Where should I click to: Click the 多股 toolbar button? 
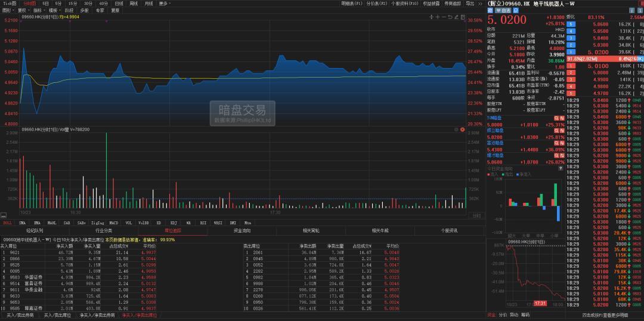tap(84, 10)
